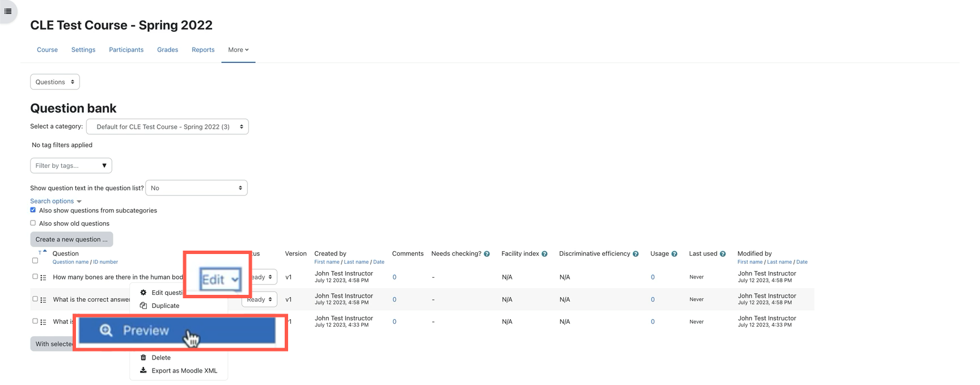Open the Questions page selector dropdown
The width and height of the screenshot is (980, 385).
point(55,82)
